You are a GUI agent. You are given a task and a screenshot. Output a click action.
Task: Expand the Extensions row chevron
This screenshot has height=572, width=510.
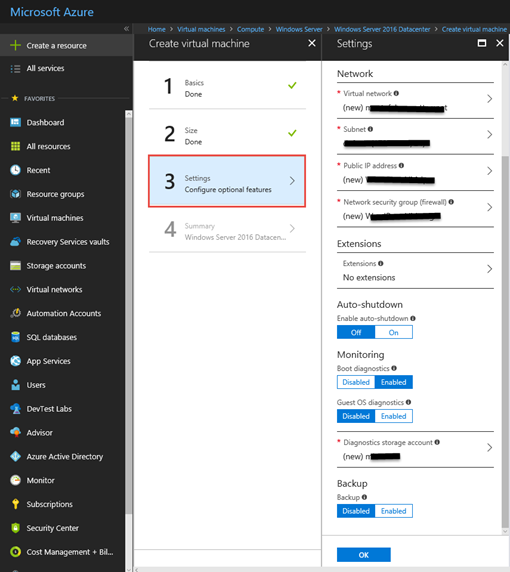click(490, 269)
